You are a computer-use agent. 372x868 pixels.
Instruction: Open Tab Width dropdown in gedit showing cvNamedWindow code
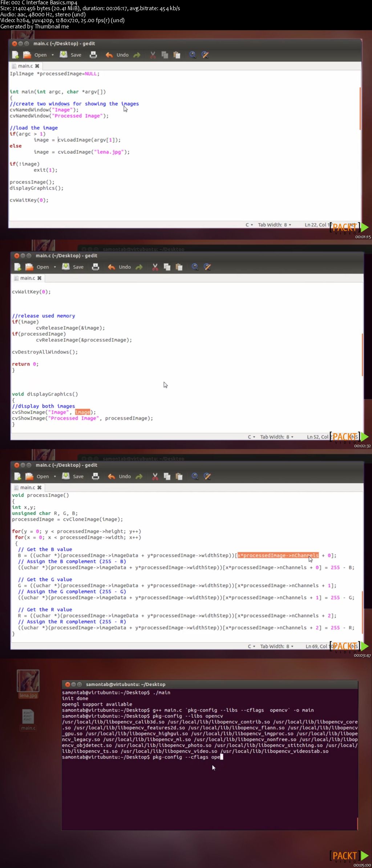tap(275, 225)
